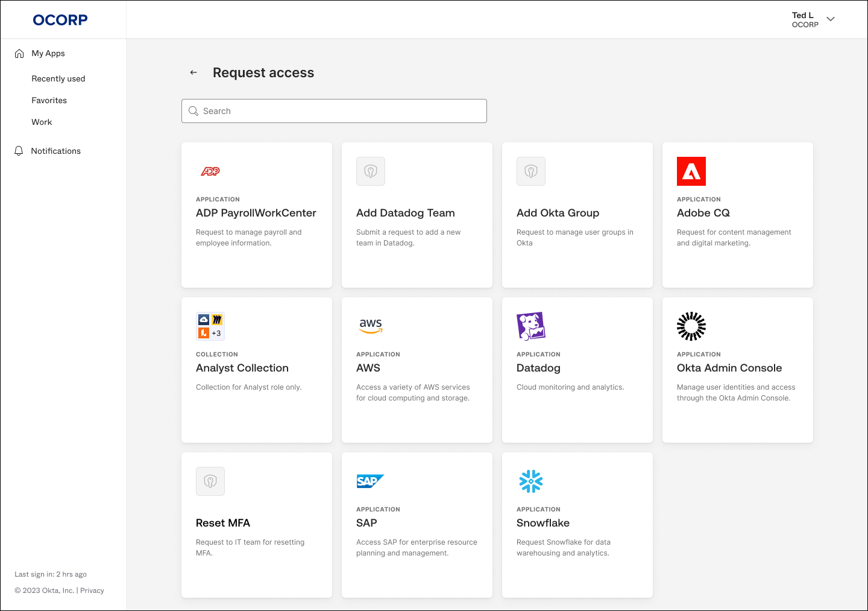This screenshot has height=611, width=868.
Task: Click "Request for content management" description
Action: pos(734,238)
